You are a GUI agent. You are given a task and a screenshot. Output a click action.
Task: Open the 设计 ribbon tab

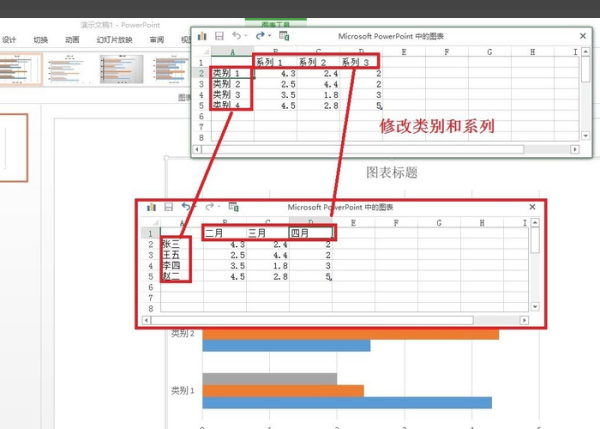[9, 40]
